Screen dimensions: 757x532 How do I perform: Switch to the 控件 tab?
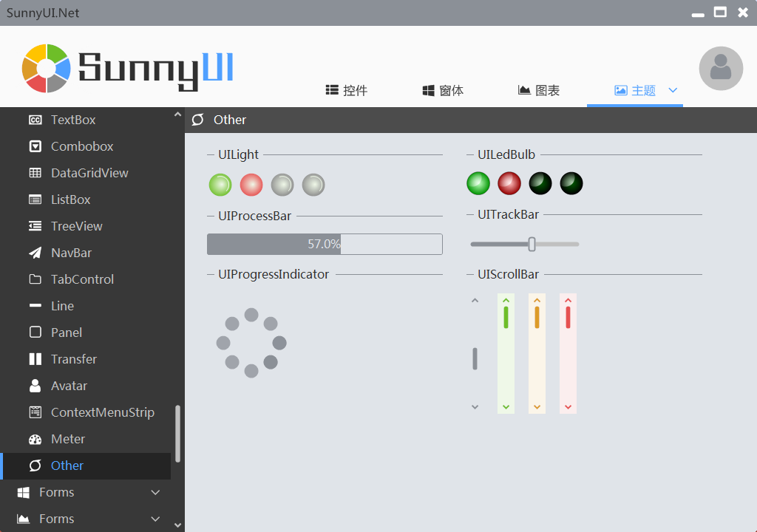tap(346, 89)
